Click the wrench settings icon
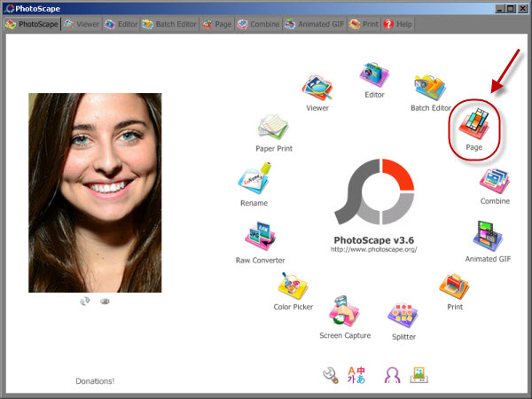Image resolution: width=532 pixels, height=399 pixels. [x=331, y=376]
